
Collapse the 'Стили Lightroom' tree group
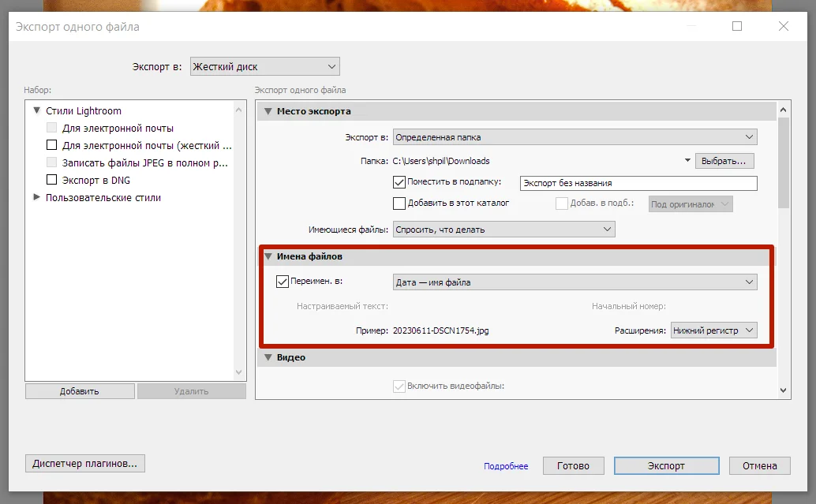pyautogui.click(x=37, y=110)
